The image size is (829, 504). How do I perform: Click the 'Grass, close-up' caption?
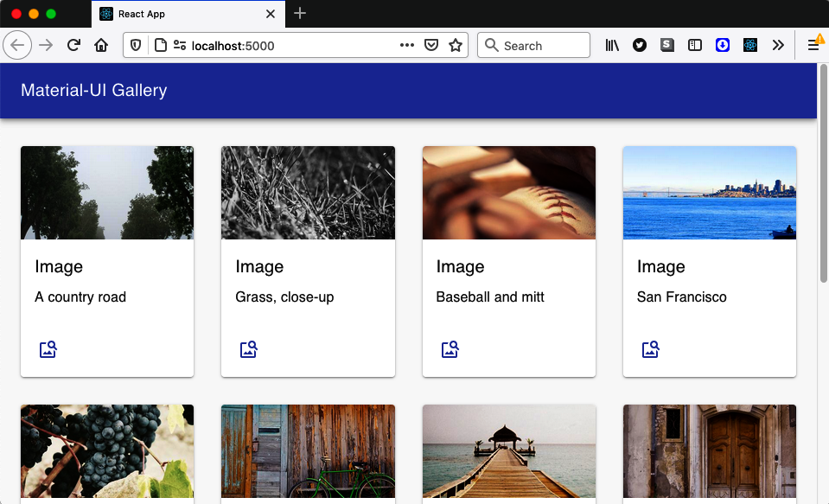pos(284,297)
